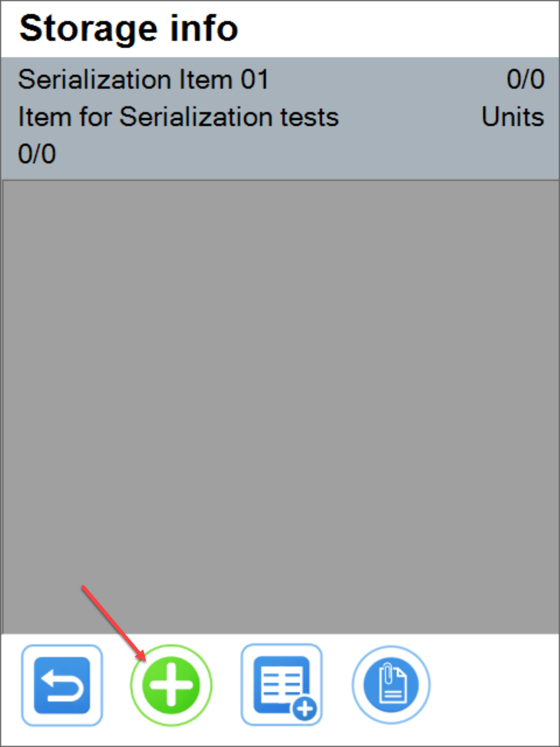Open the paperclip attachments icon

(391, 685)
